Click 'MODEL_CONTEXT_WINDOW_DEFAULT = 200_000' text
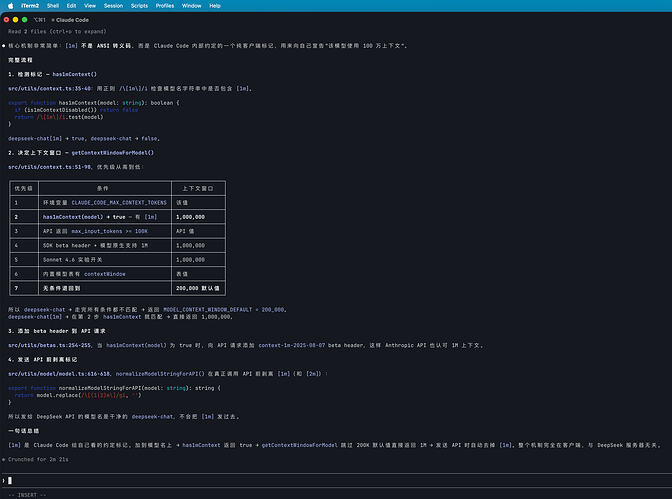Viewport: 672px width, 499px height. 225,310
